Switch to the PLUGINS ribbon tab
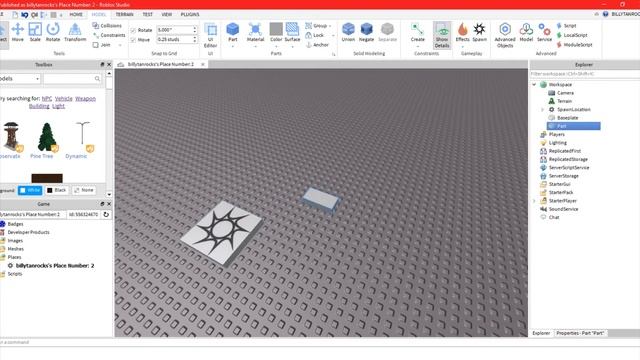640x360 pixels. coord(190,14)
